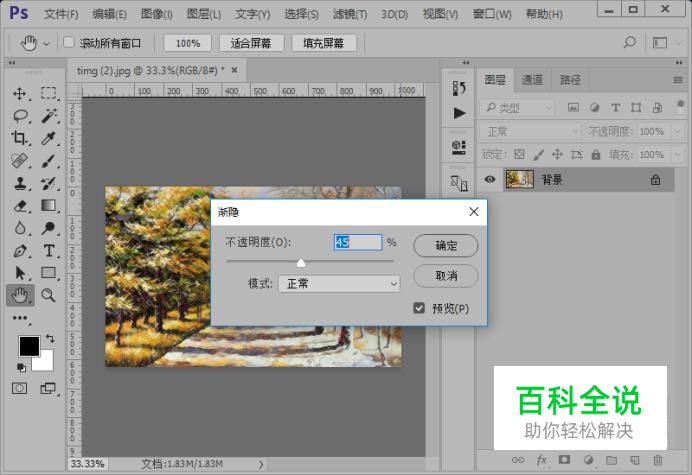The height and width of the screenshot is (475, 692).
Task: Reset default foreground and background colors
Action: point(21,367)
